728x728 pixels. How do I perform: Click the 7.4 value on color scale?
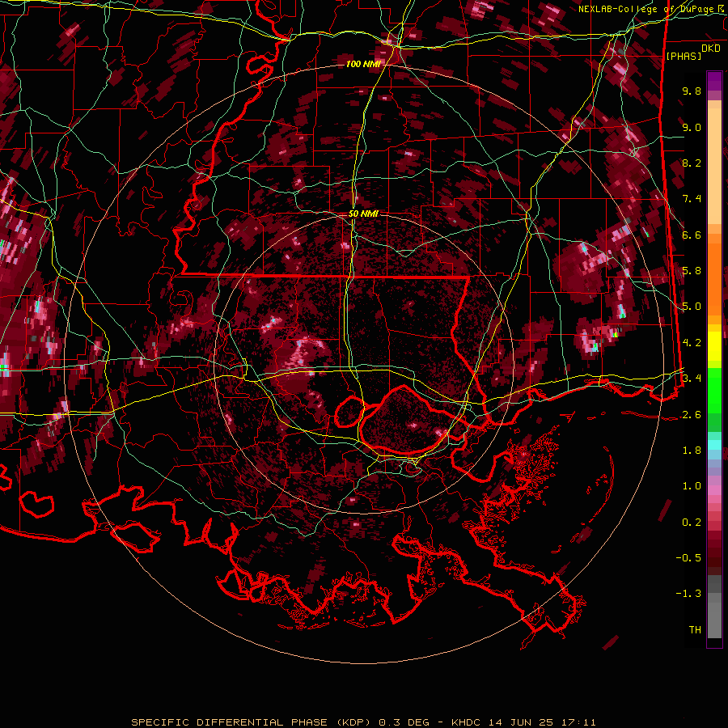[x=692, y=199]
